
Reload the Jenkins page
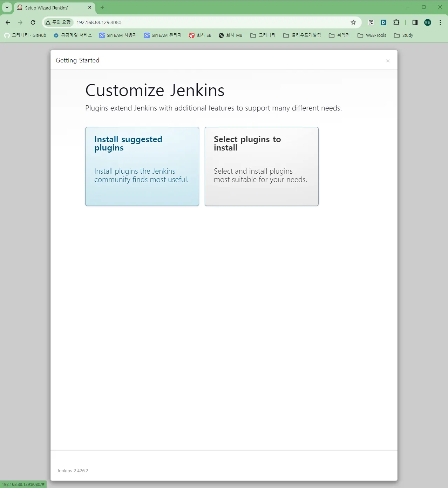pos(33,22)
